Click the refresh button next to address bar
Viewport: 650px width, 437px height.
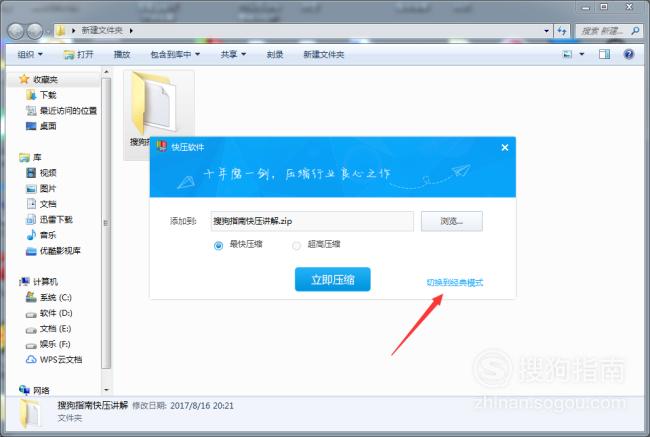pyautogui.click(x=562, y=31)
